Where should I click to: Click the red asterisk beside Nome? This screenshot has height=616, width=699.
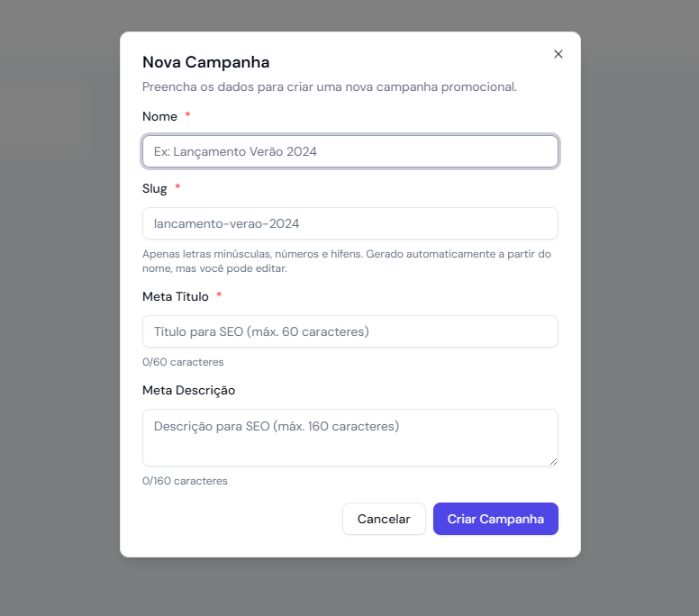click(x=188, y=116)
